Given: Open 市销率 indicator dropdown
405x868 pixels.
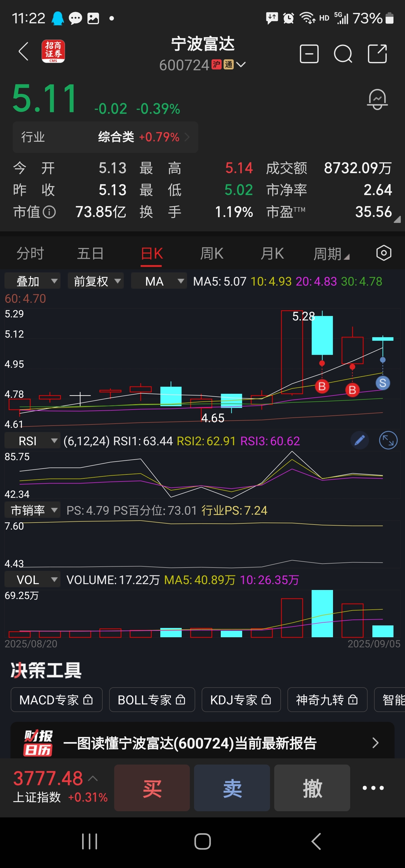Looking at the screenshot, I should [32, 510].
